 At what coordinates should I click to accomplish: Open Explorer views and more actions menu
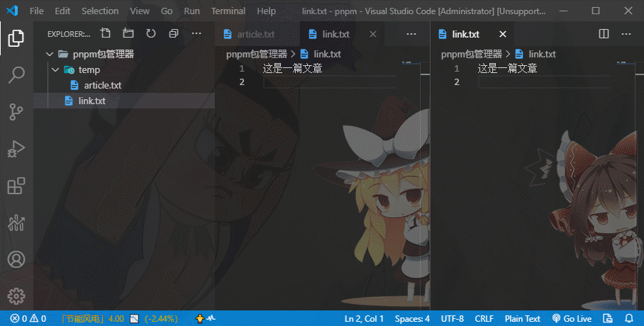pos(196,34)
